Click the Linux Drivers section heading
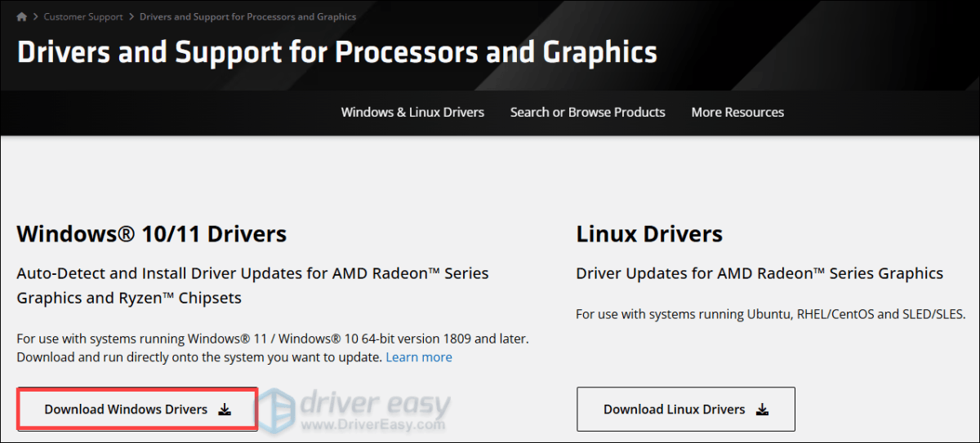Screen dimensions: 980x443 click(x=649, y=234)
